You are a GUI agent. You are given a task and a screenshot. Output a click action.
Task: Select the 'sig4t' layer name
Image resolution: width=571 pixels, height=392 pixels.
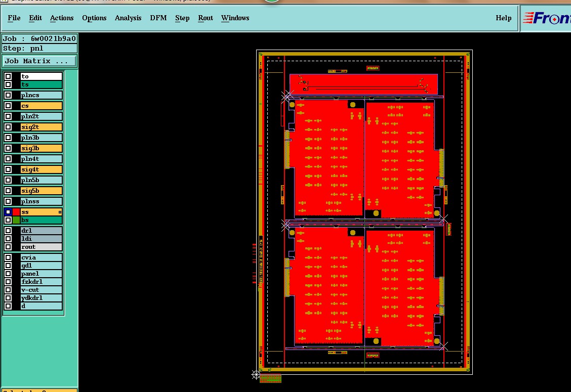coord(41,169)
